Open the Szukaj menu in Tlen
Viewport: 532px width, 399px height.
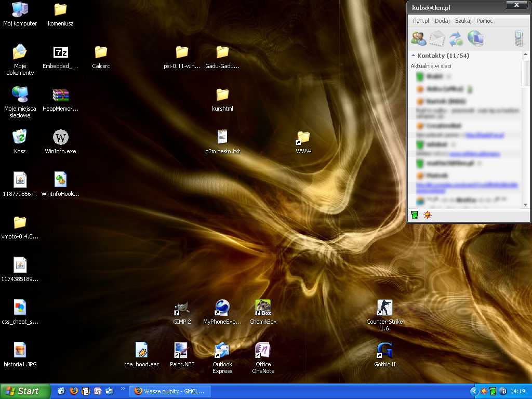(463, 21)
